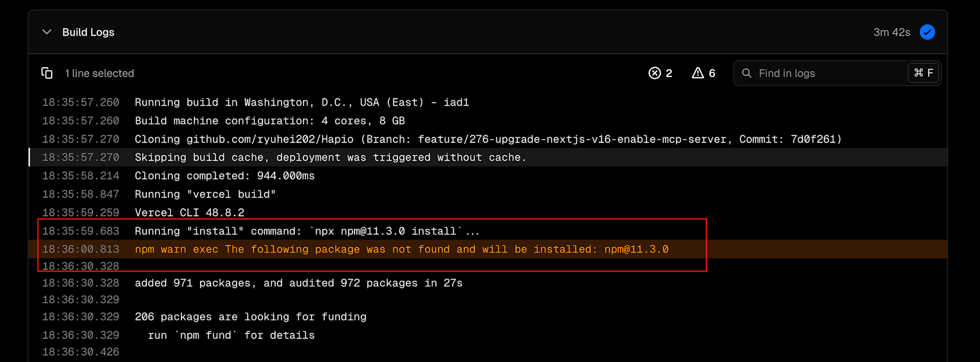Click the search magnifier icon
Image resolution: width=980 pixels, height=362 pixels.
point(747,73)
